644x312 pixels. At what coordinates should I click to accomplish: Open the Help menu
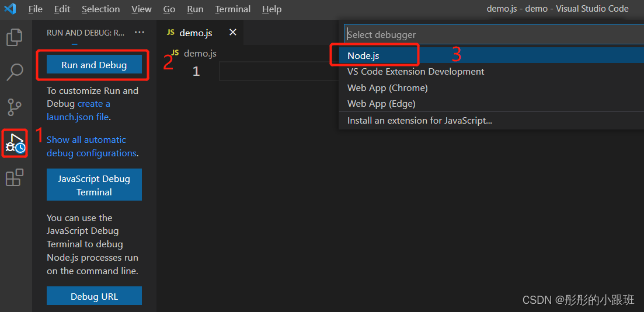[272, 9]
